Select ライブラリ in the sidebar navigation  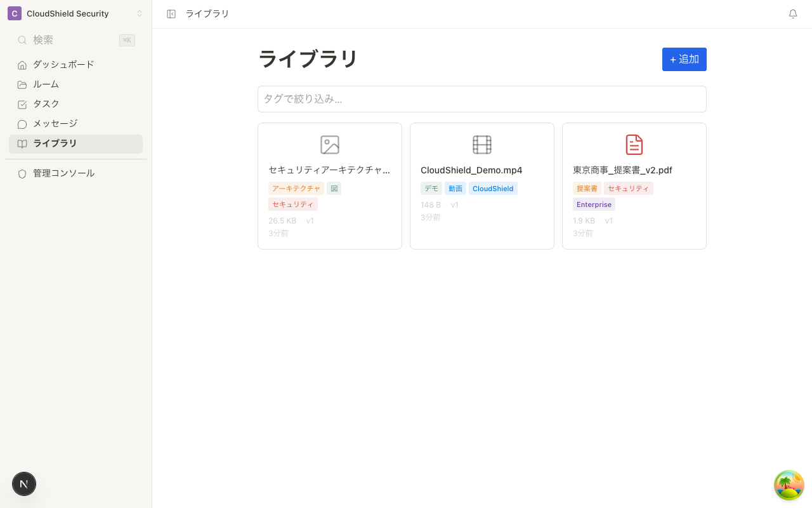55,143
